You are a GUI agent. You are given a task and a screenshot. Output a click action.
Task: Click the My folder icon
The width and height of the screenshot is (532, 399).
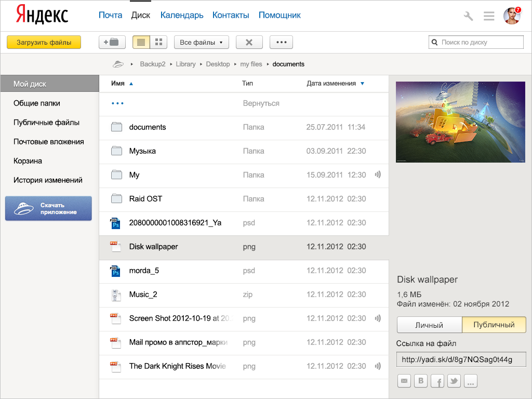[x=116, y=175]
